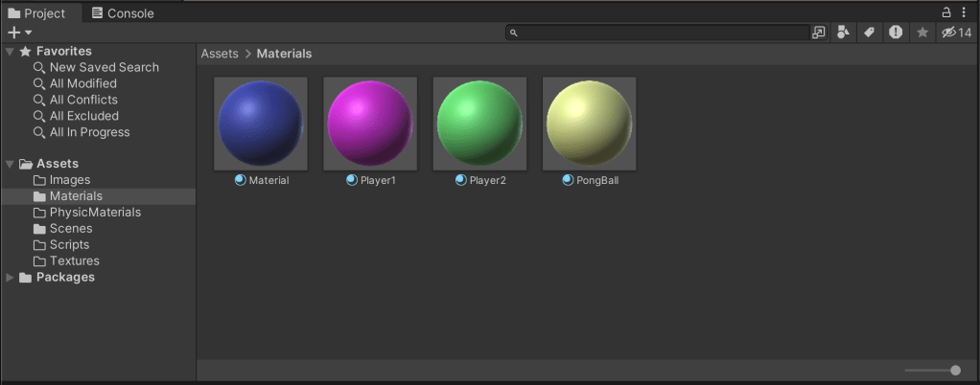Open the Scripts folder in tree
980x385 pixels.
pos(69,245)
